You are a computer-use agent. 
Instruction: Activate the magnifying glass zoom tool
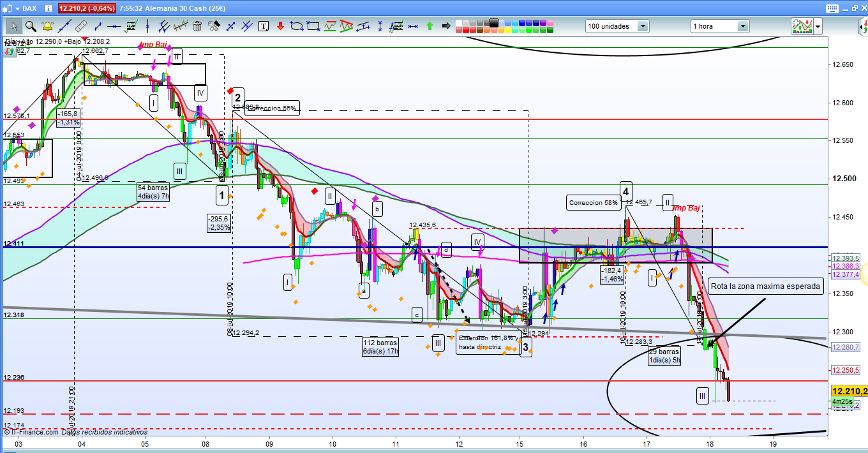30,26
